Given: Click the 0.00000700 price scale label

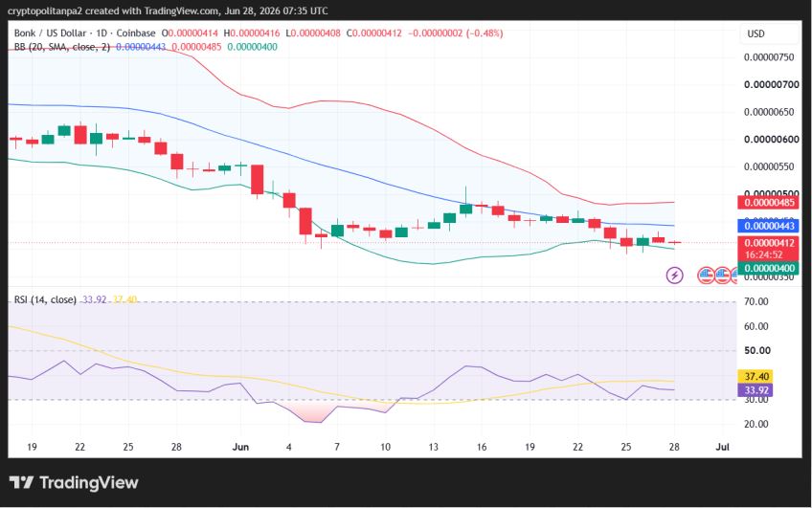Looking at the screenshot, I should pos(772,85).
